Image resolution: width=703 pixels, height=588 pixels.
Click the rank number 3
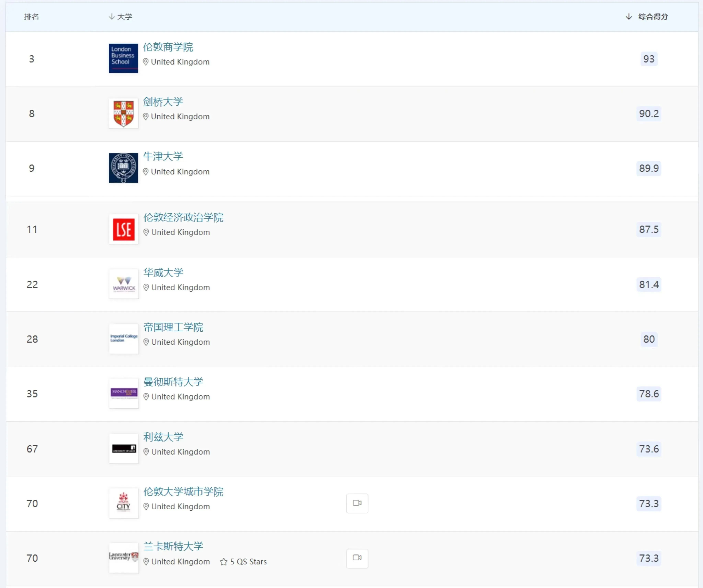31,59
